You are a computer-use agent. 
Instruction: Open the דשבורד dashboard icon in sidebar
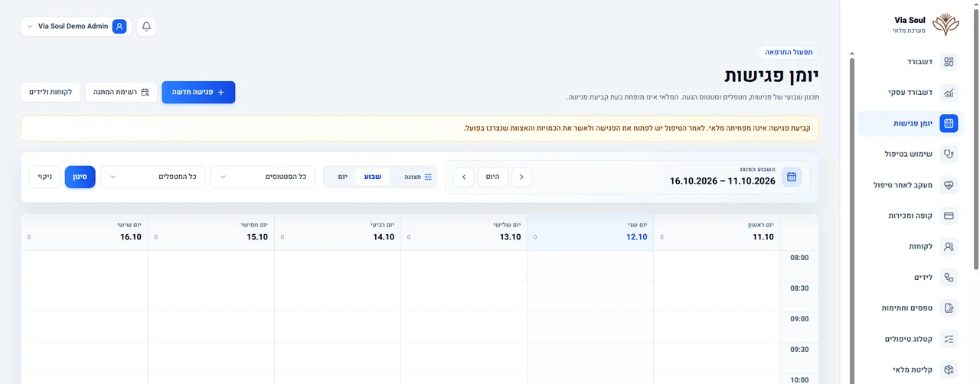(x=949, y=62)
